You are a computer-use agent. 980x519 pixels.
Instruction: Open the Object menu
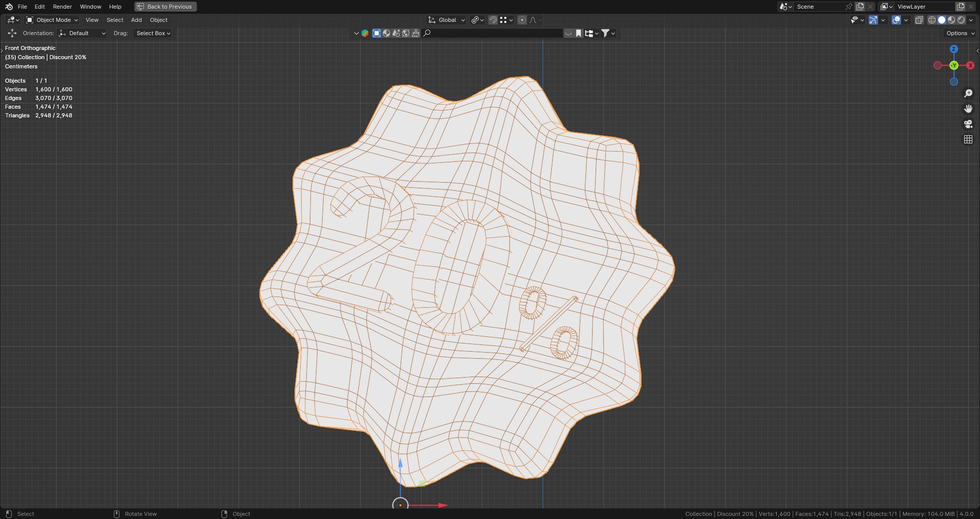159,20
